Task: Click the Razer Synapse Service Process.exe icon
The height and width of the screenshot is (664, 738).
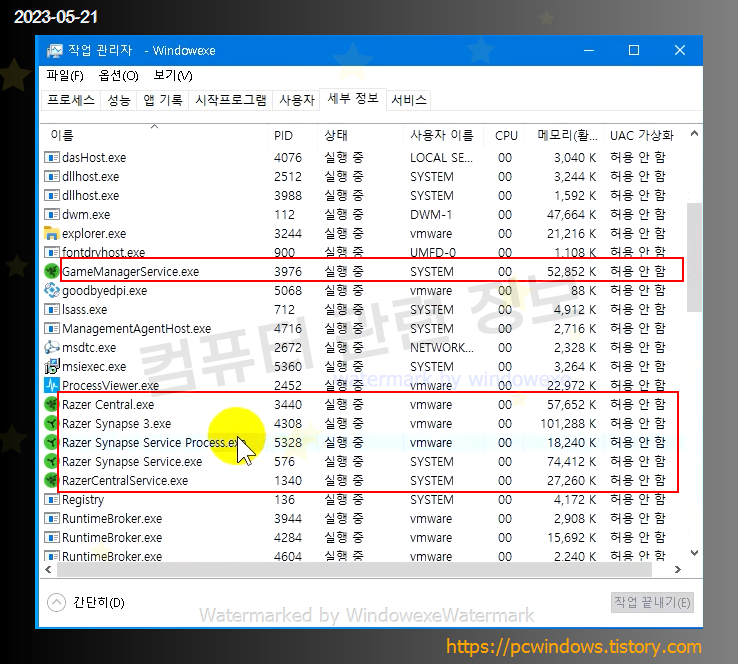Action: (x=51, y=442)
